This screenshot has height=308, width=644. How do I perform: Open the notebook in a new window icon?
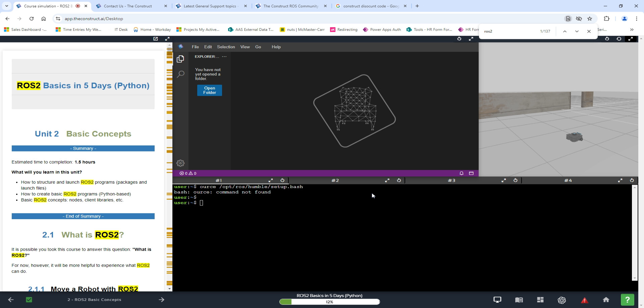tap(156, 39)
